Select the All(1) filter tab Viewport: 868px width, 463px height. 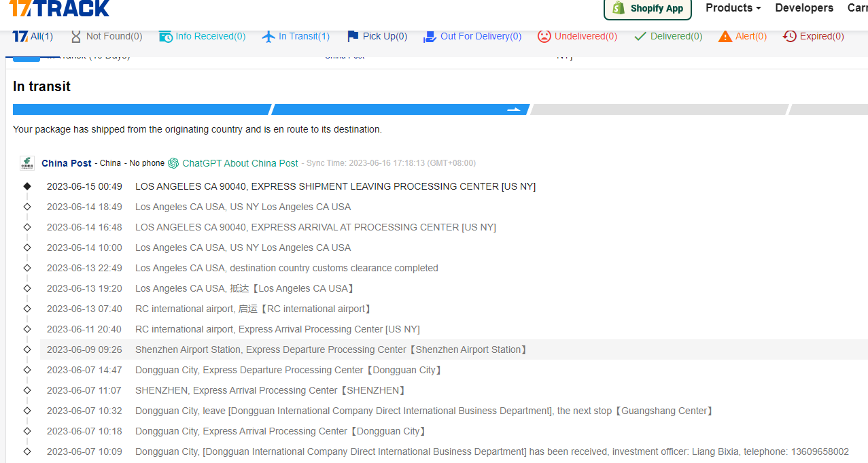(33, 36)
